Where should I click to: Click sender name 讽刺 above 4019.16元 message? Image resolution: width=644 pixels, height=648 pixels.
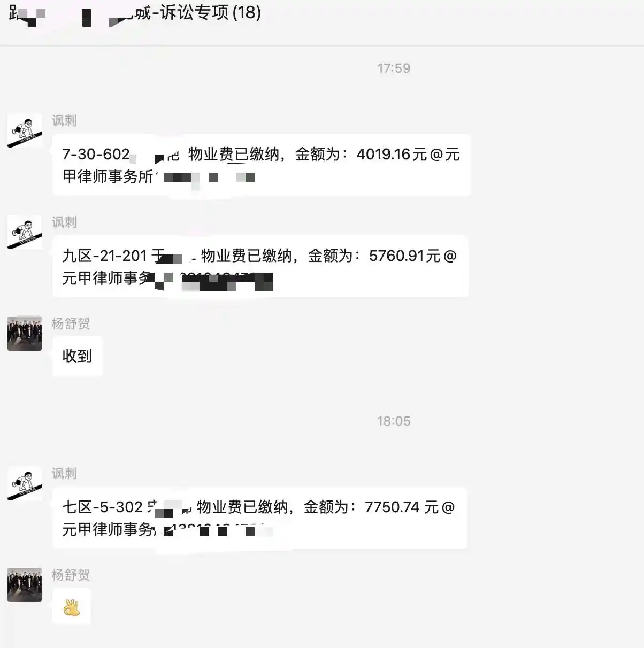click(64, 120)
